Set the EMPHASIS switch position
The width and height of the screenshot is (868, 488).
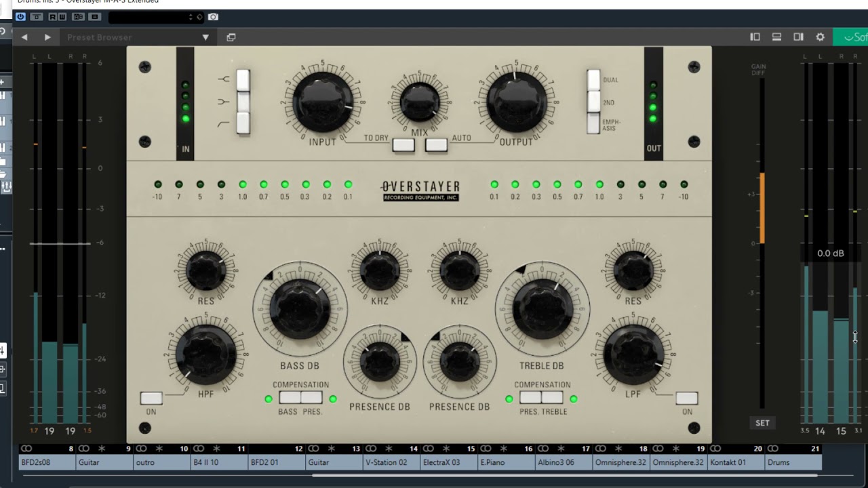(x=593, y=123)
